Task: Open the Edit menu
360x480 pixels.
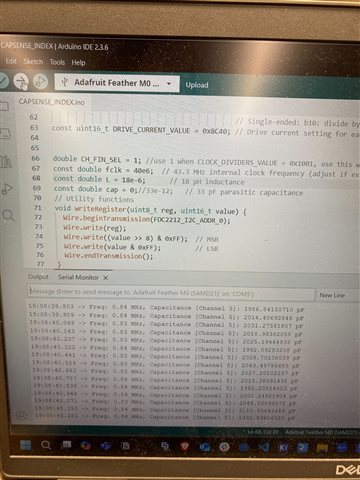Action: tap(11, 61)
